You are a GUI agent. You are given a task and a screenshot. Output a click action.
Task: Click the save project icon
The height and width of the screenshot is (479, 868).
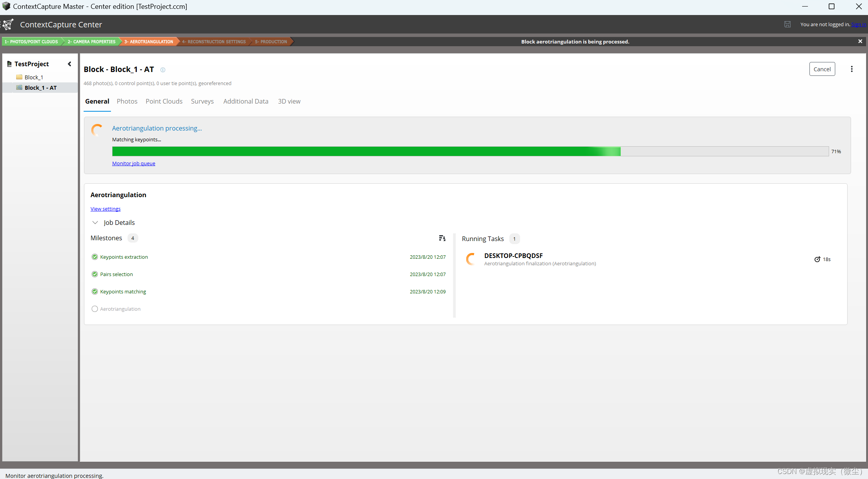[787, 24]
